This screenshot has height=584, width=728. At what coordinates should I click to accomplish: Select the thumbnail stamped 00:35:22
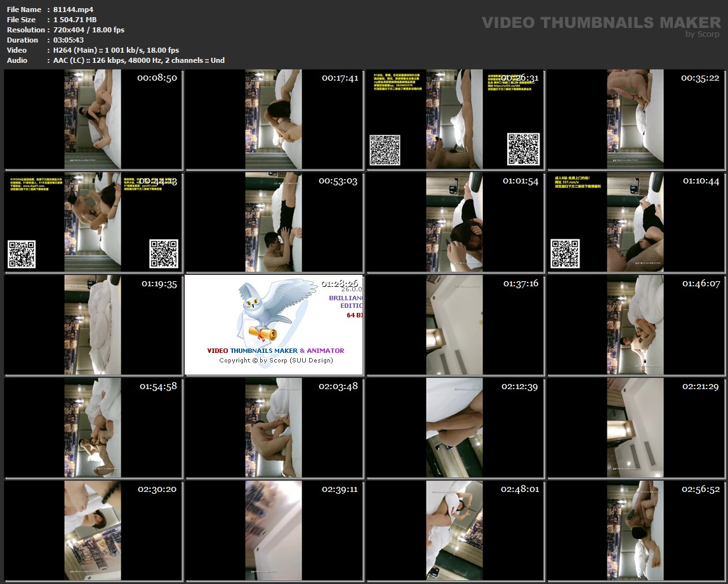point(635,119)
